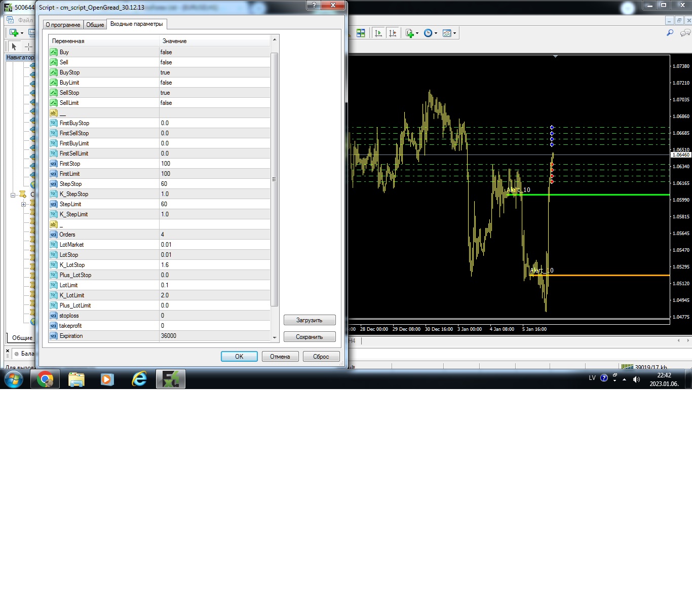Open Internet Explorer from the taskbar
692x616 pixels.
139,379
